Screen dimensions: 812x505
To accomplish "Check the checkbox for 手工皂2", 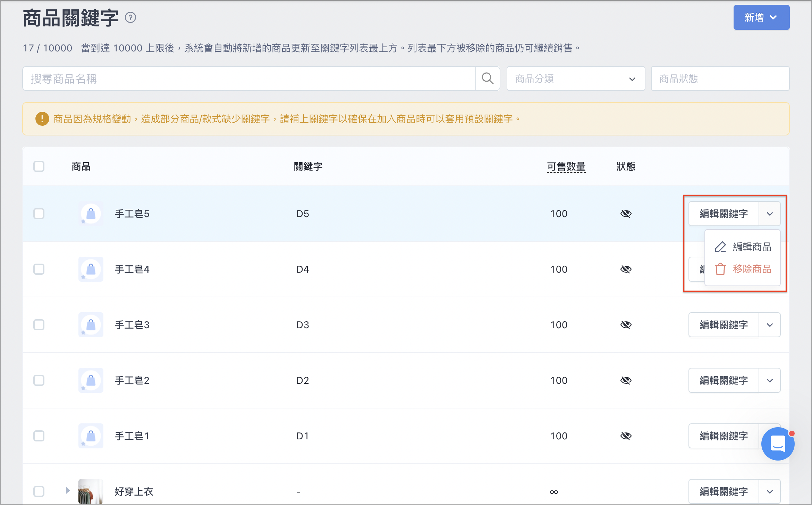I will [39, 380].
